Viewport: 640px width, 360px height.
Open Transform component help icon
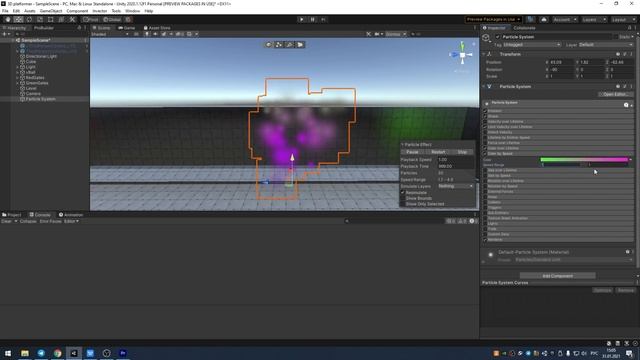click(618, 54)
